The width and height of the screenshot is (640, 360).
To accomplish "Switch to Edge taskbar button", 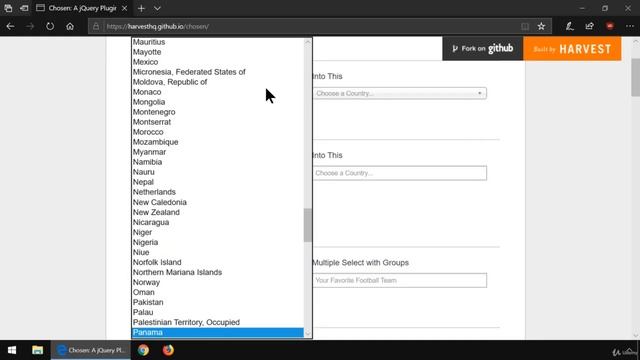I will (x=91, y=350).
